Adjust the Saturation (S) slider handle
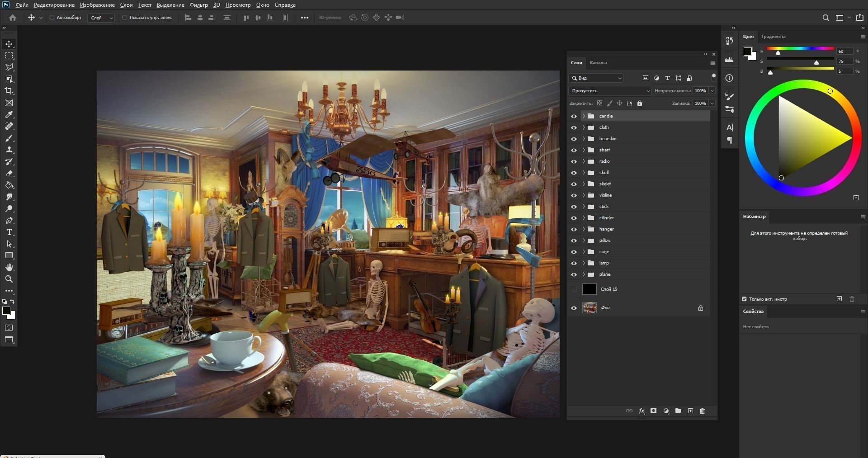868x458 pixels. [x=816, y=63]
